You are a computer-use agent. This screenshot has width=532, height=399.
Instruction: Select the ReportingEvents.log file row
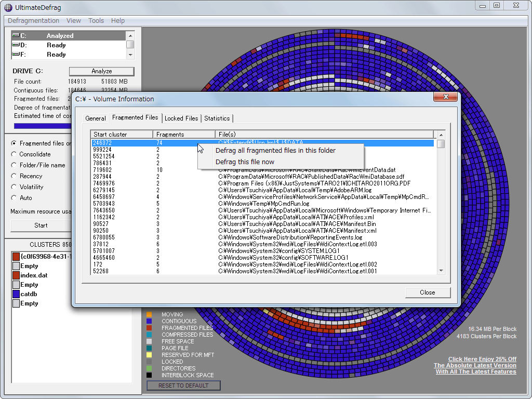click(x=262, y=237)
